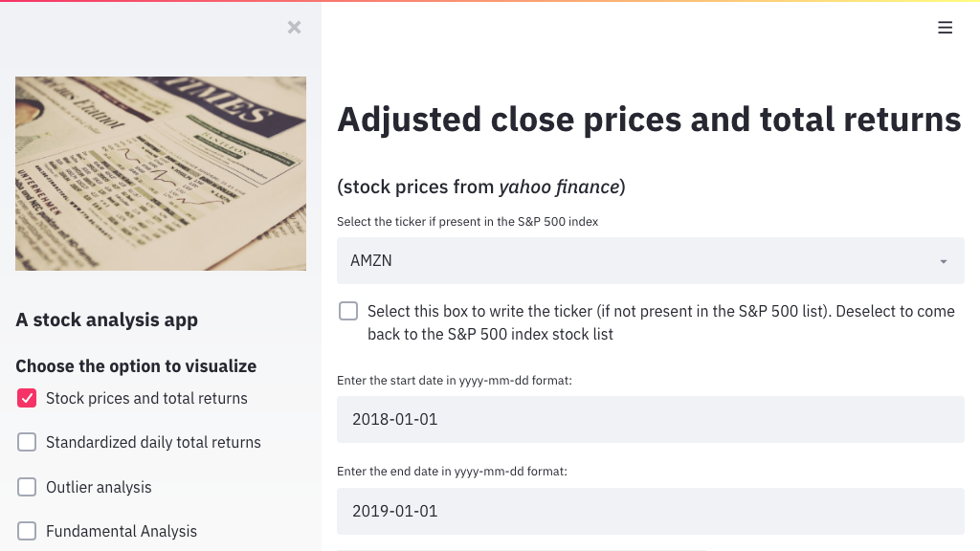Screen dimensions: 980x551
Task: Click the 'A stock analysis app' title
Action: click(x=107, y=320)
